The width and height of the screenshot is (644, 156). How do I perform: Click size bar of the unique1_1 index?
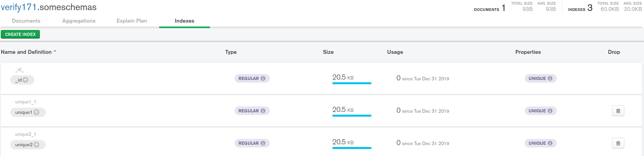coord(352,115)
